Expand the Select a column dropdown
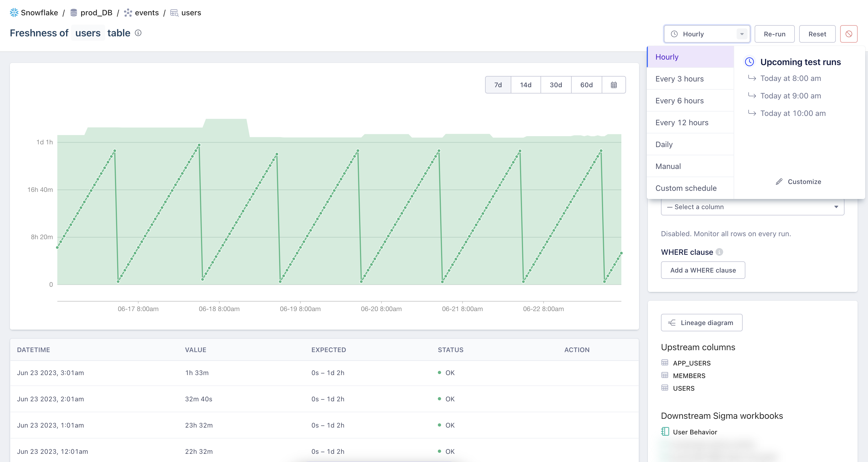868x462 pixels. coord(752,207)
